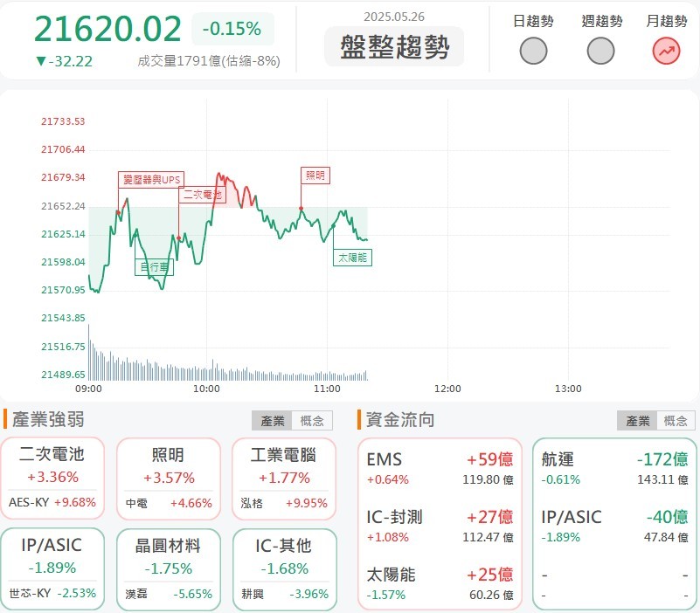700x613 pixels.
Task: Click the 太陽能 chart annotation
Action: pyautogui.click(x=353, y=257)
